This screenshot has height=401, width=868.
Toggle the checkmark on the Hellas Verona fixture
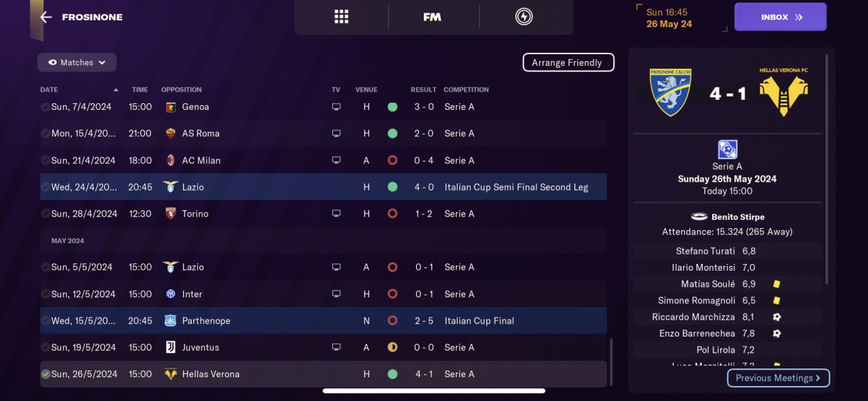pos(45,374)
